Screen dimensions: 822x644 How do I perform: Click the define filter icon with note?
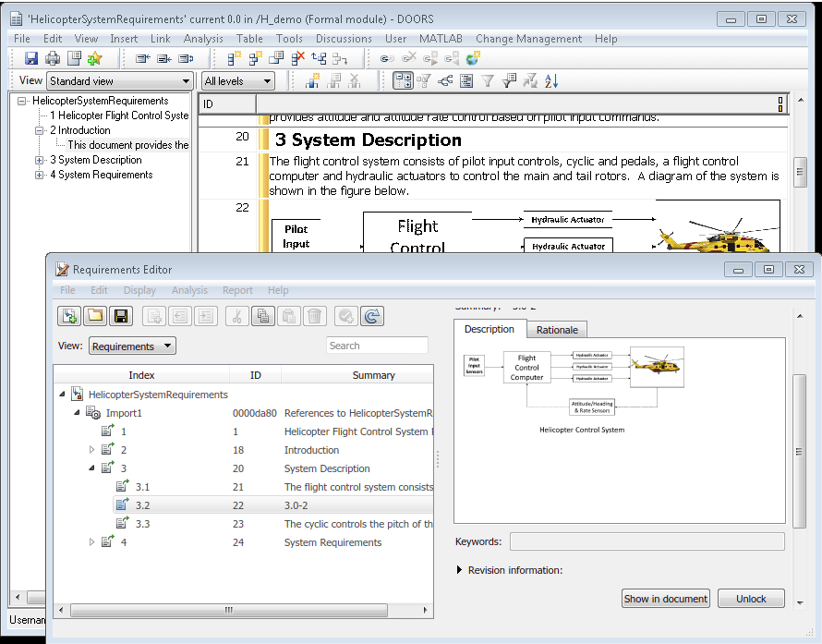[x=509, y=80]
